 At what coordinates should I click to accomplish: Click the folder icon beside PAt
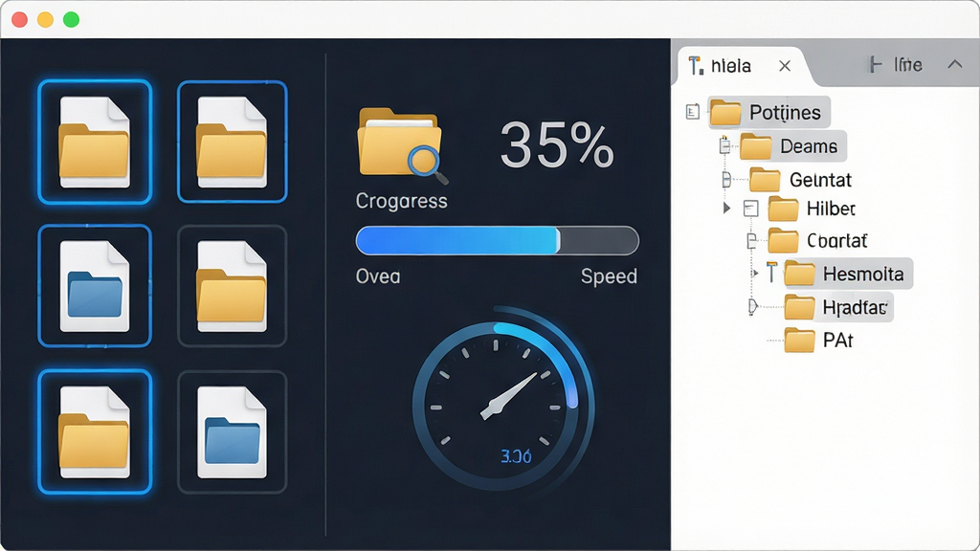pos(799,341)
